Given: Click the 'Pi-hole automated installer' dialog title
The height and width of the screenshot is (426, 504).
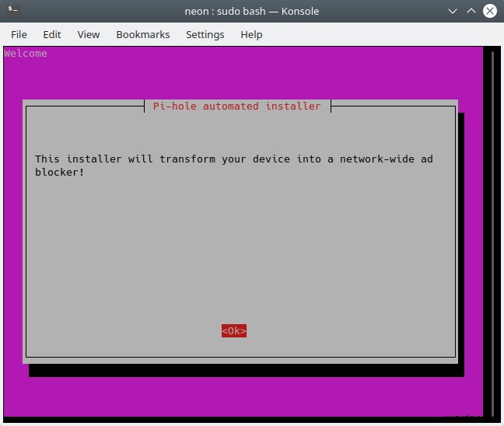Looking at the screenshot, I should pos(236,106).
